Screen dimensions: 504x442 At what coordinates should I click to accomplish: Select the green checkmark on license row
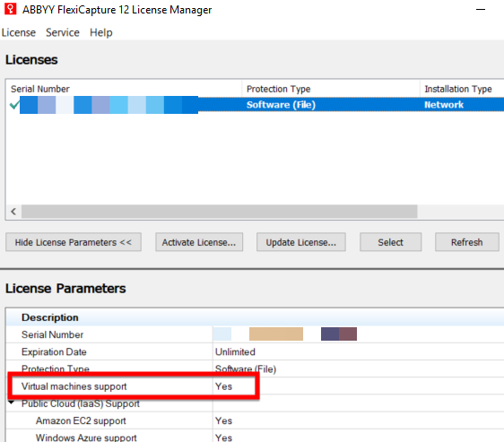[14, 105]
